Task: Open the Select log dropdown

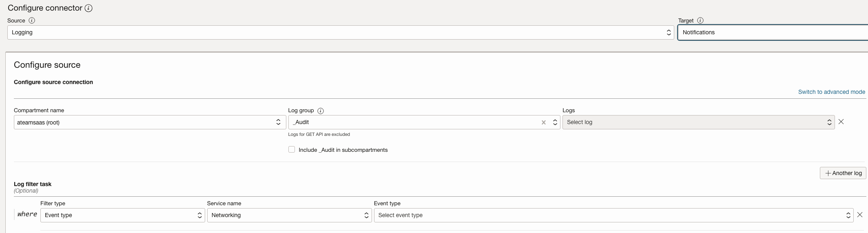Action: click(x=698, y=122)
